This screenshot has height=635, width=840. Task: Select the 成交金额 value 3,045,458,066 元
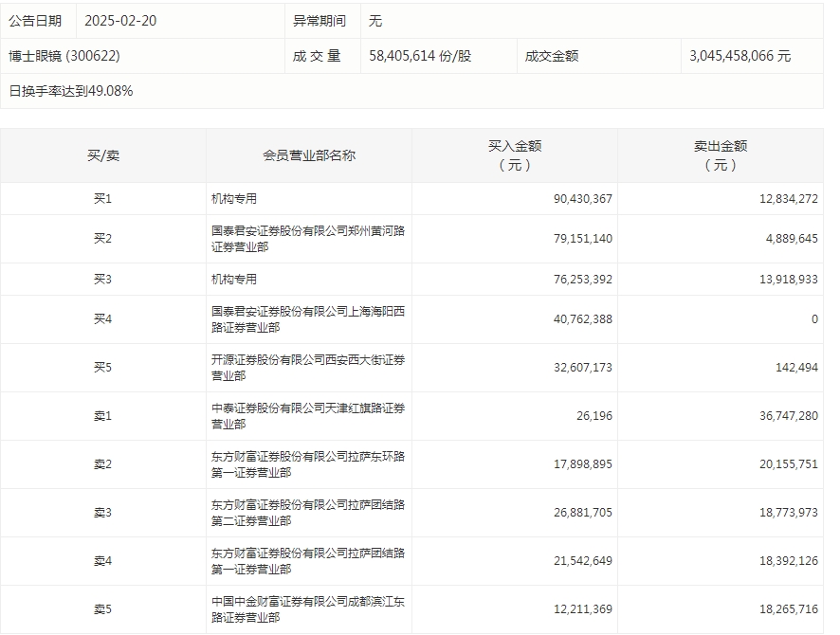coord(740,56)
